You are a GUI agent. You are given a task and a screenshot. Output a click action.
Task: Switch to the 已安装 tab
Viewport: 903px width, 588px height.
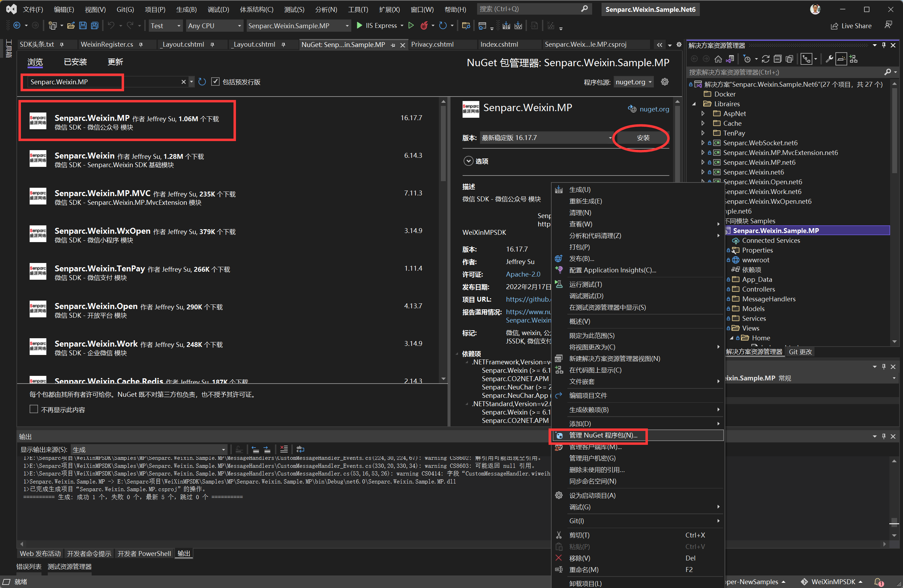click(75, 62)
